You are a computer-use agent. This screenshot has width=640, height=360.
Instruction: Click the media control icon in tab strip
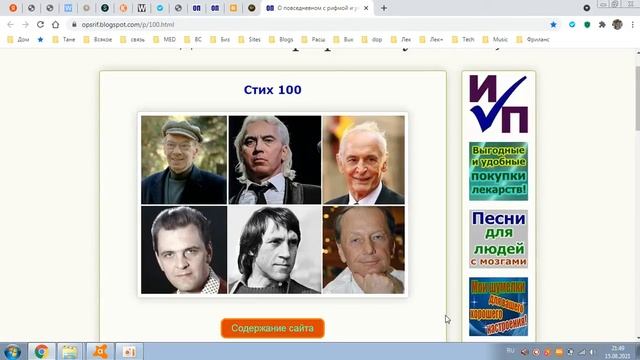click(x=587, y=8)
